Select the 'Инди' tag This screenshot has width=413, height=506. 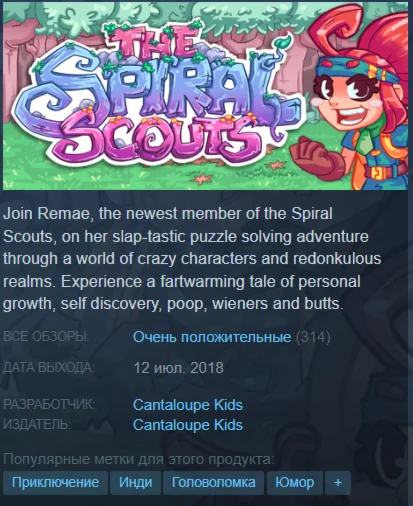(x=136, y=482)
